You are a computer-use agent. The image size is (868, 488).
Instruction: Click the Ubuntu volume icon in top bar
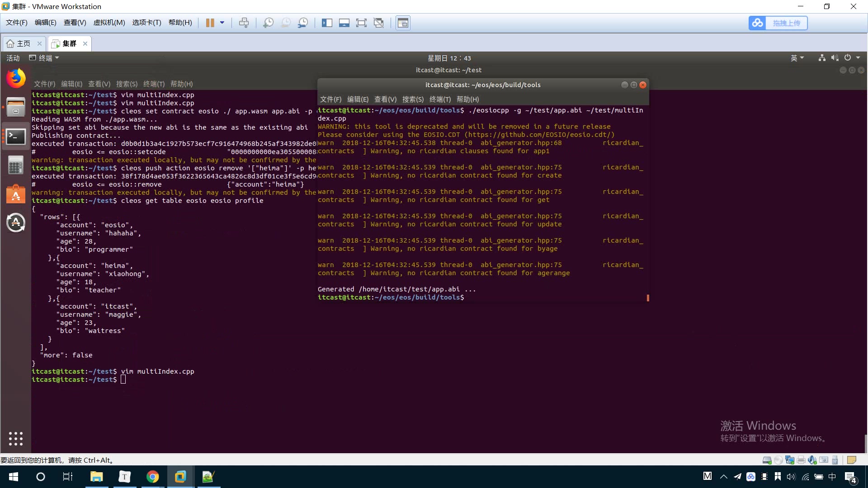[835, 58]
